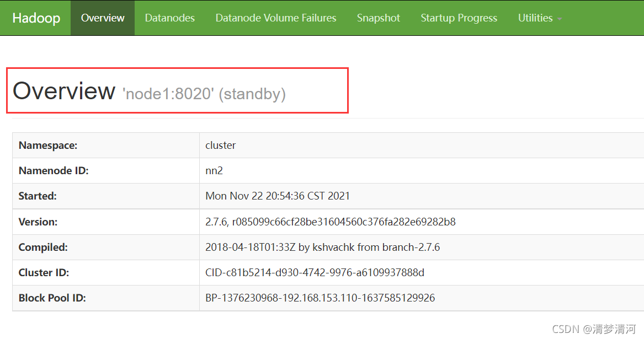Select the namenode ID value nn2

tap(214, 171)
